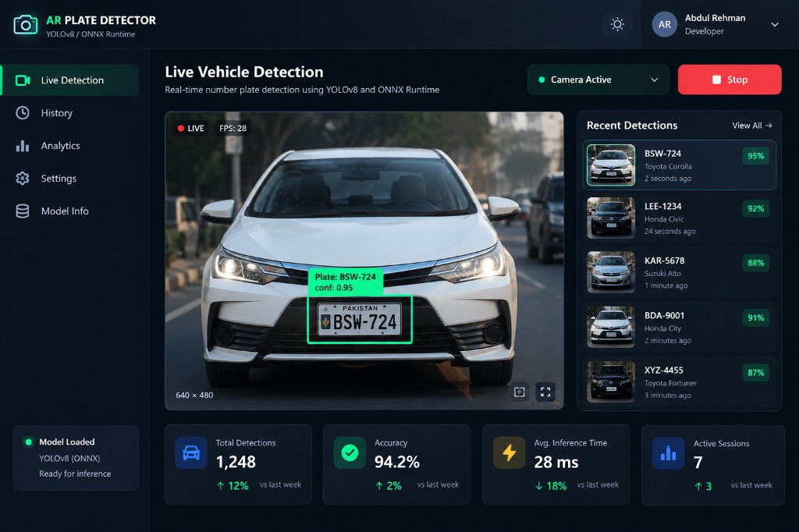This screenshot has height=532, width=799.
Task: Click the XYZ-4455 plate number text
Action: (x=664, y=370)
